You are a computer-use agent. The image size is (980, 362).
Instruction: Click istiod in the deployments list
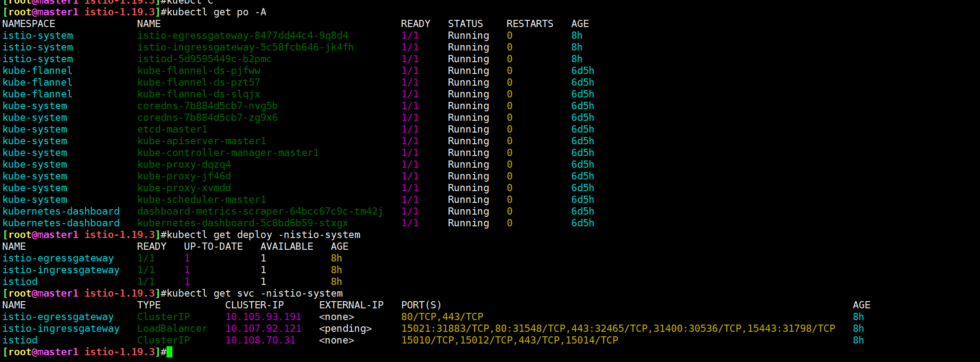20,282
